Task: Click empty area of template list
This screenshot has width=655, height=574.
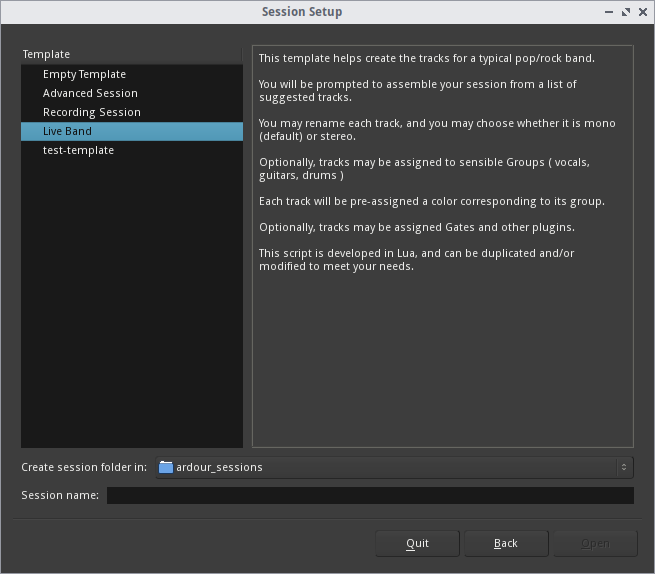Action: pos(132,303)
